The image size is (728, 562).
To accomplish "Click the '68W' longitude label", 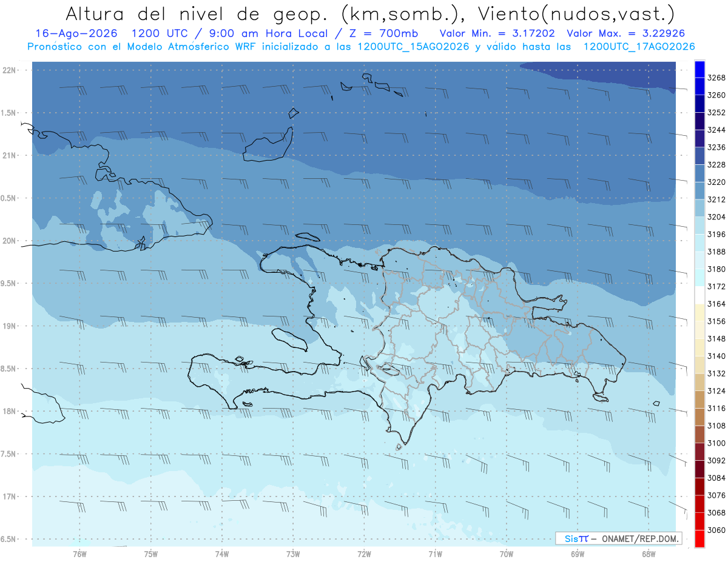I will 649,554.
